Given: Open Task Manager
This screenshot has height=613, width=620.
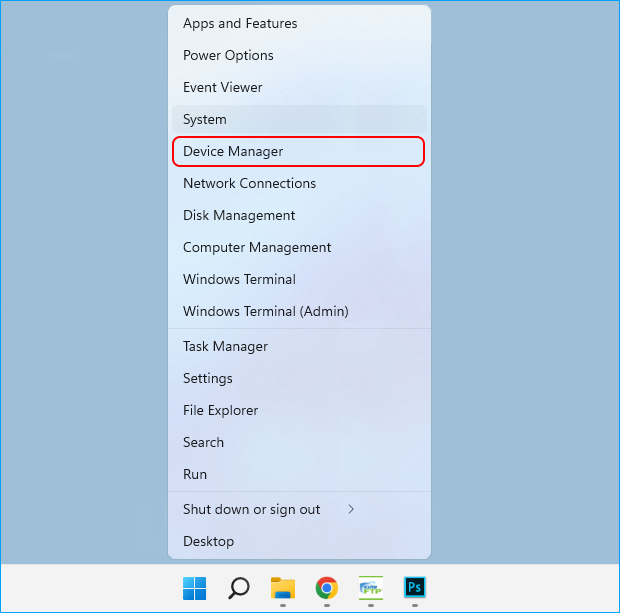Looking at the screenshot, I should (225, 346).
